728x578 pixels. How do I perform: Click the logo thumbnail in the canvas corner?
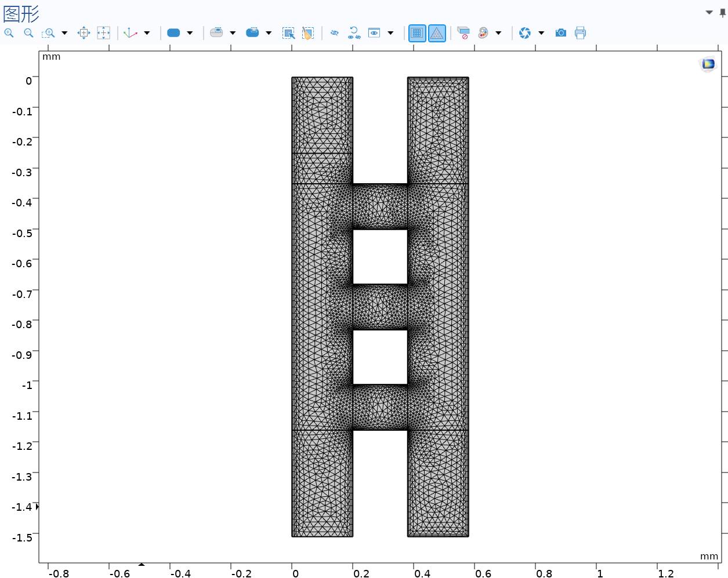coord(708,64)
